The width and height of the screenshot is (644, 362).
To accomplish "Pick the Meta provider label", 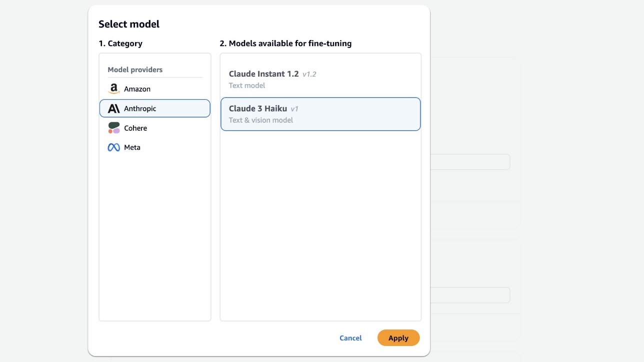I will [x=132, y=148].
